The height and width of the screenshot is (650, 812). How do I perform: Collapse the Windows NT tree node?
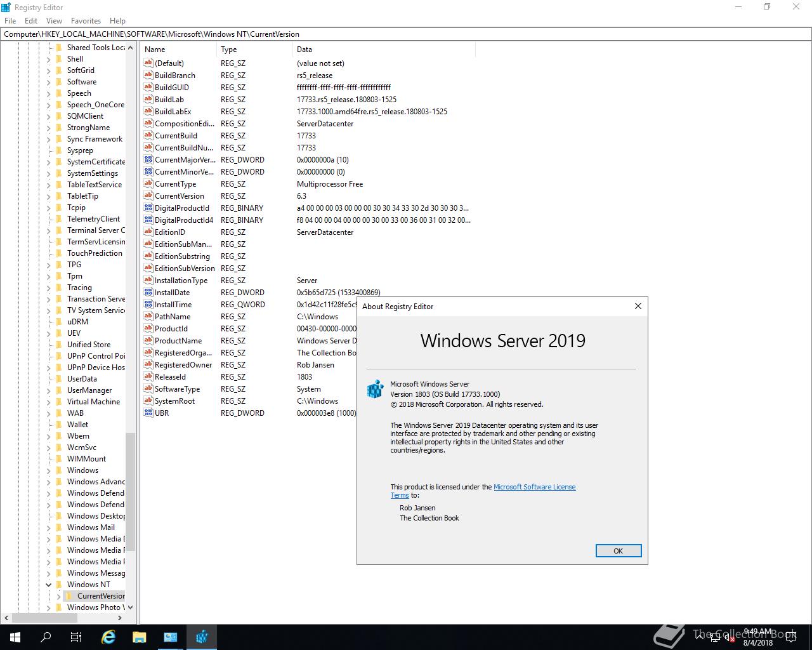[48, 585]
